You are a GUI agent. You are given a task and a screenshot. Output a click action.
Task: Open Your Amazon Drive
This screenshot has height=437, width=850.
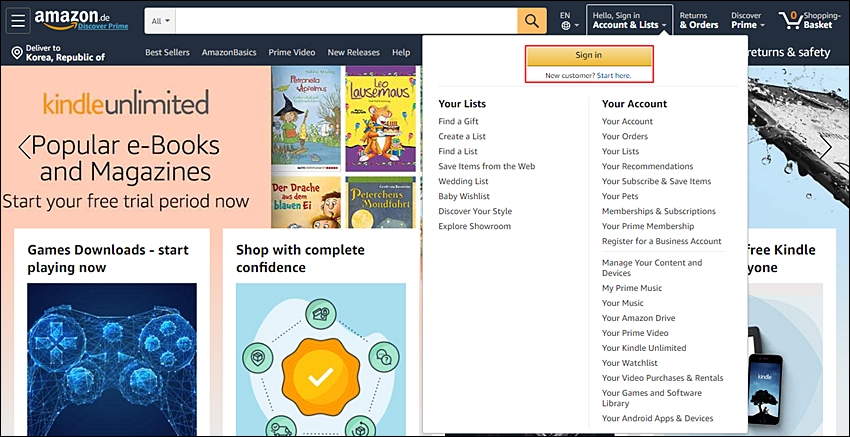click(638, 318)
